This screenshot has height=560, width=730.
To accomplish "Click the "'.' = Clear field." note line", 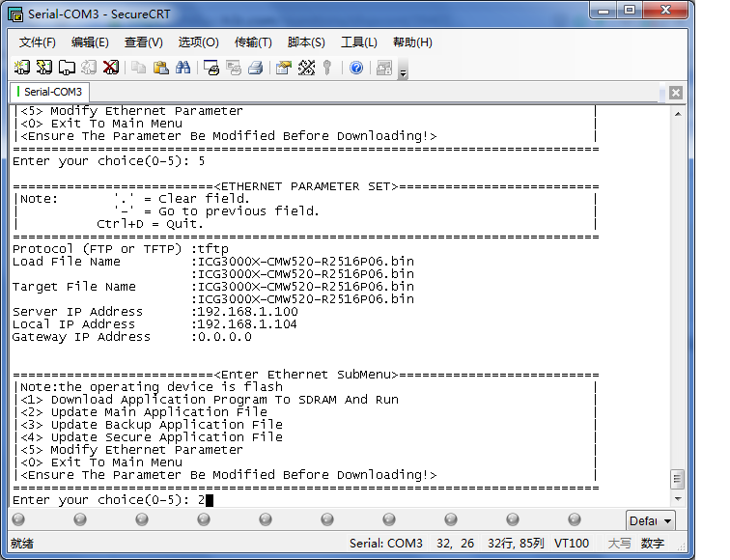I will 182,199.
